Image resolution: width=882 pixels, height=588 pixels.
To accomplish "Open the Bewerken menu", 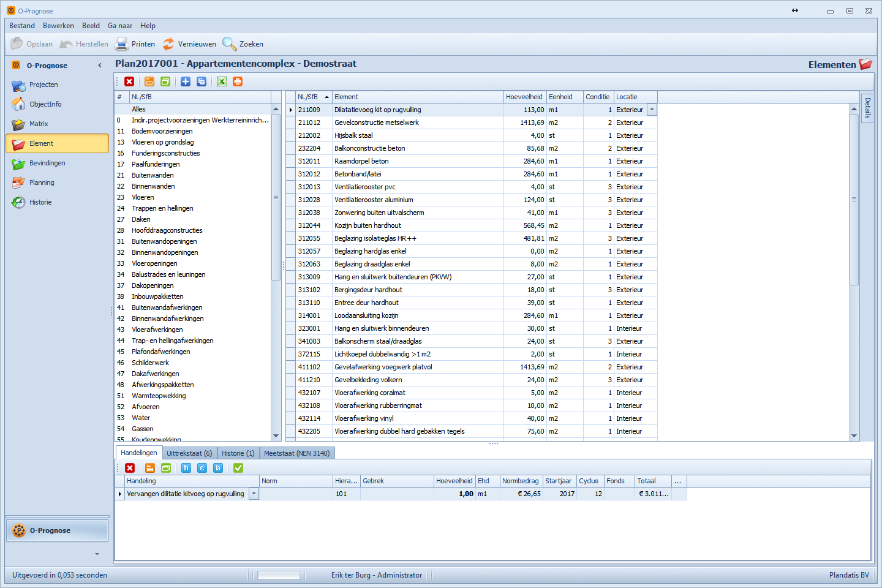I will [58, 26].
